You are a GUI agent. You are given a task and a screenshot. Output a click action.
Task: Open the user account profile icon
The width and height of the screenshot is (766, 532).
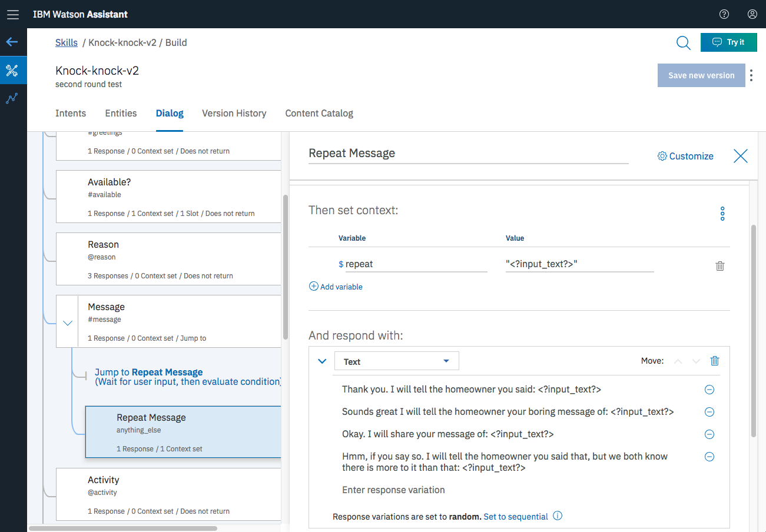[752, 14]
